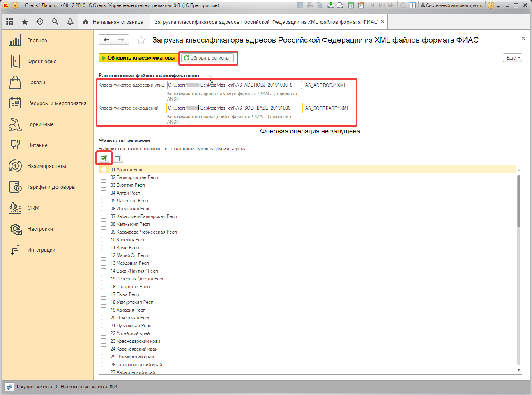Click the calculator icon in the title bar
The height and width of the screenshot is (395, 532).
click(x=351, y=5)
